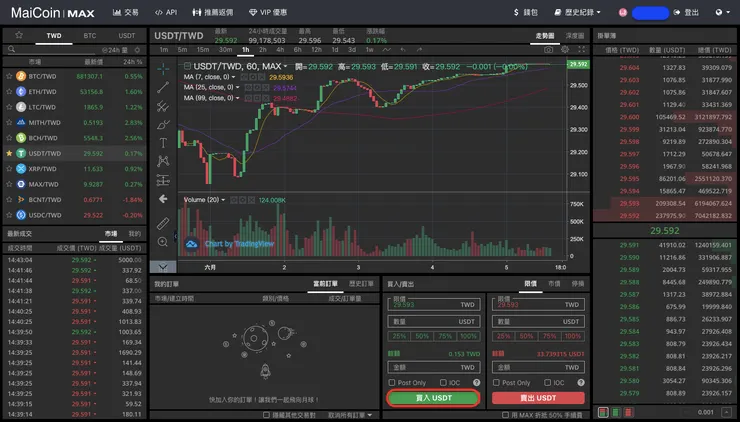The height and width of the screenshot is (422, 740).
Task: Open the API menu item
Action: click(166, 12)
